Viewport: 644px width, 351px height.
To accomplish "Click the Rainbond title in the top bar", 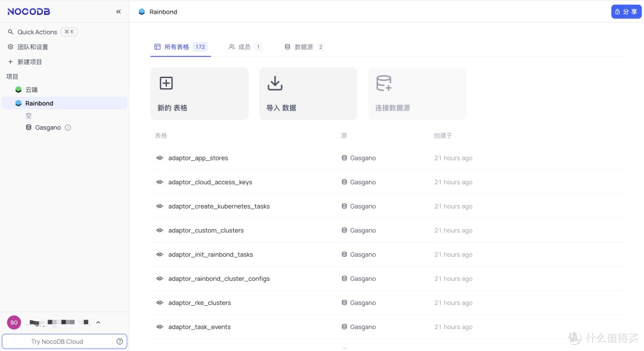I will (x=163, y=12).
